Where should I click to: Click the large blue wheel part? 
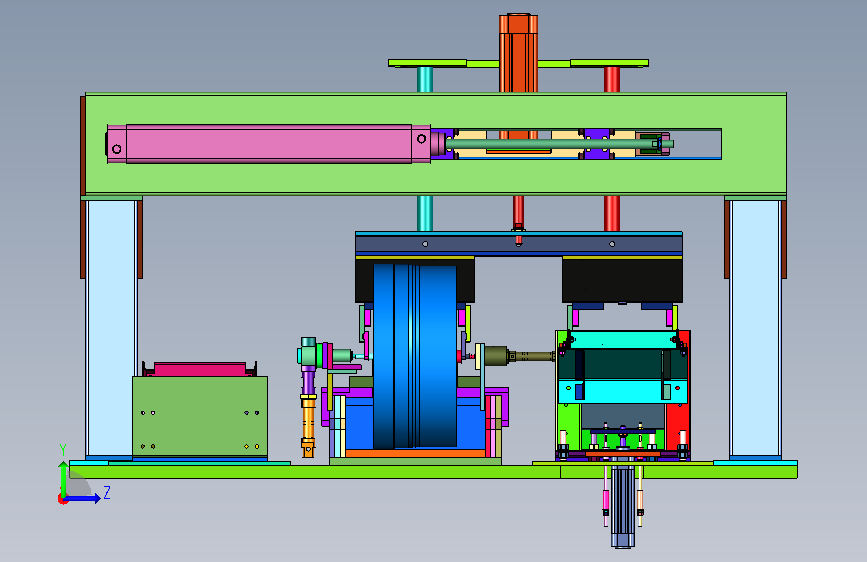point(416,356)
